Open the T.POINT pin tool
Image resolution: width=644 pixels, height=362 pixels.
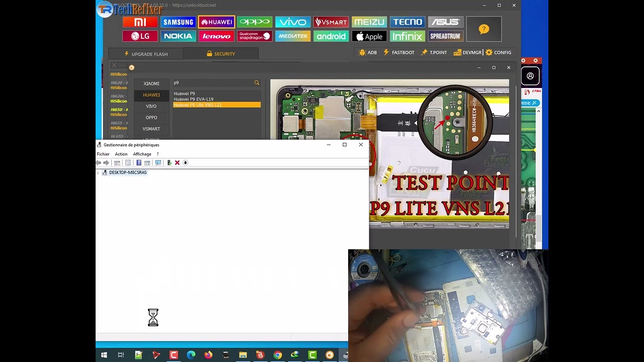coord(434,52)
